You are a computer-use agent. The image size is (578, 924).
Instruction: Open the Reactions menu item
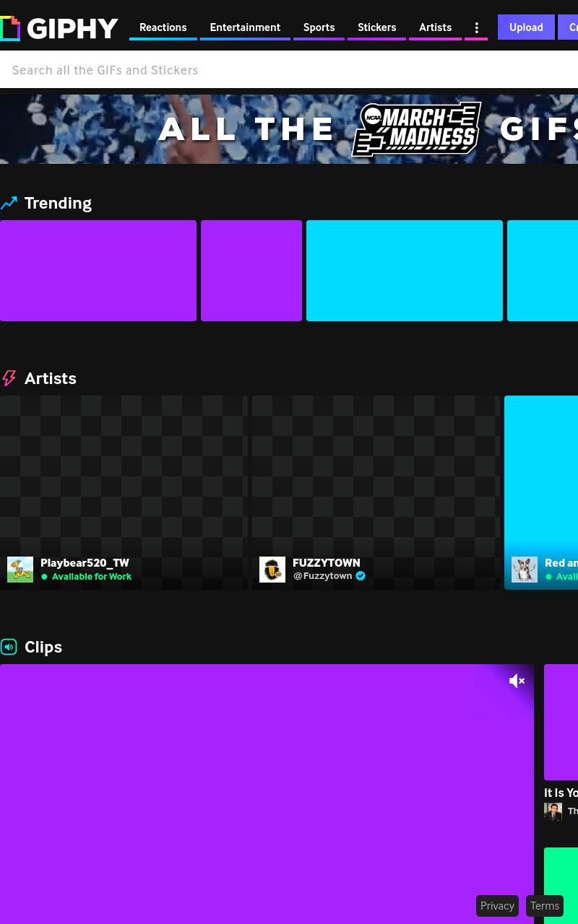pos(163,27)
